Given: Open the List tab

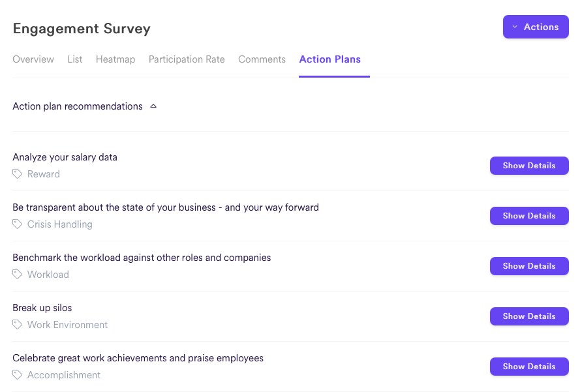Looking at the screenshot, I should 75,59.
